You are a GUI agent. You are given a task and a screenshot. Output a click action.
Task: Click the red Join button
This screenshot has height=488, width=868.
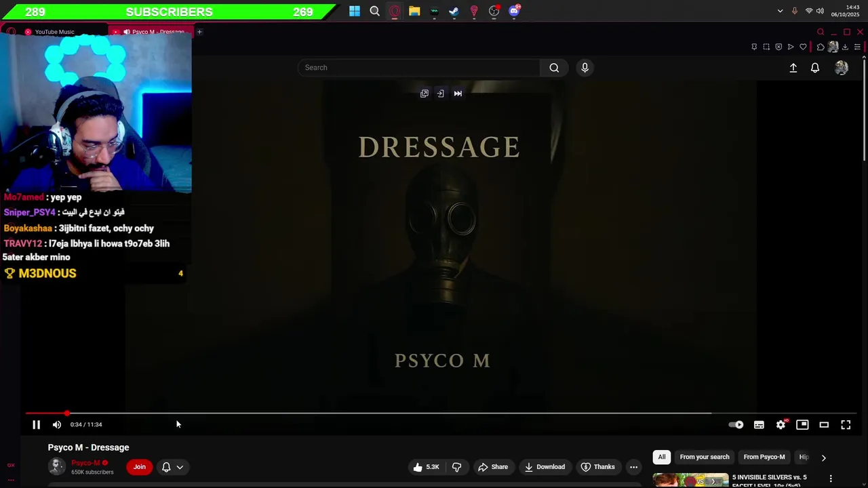139,467
